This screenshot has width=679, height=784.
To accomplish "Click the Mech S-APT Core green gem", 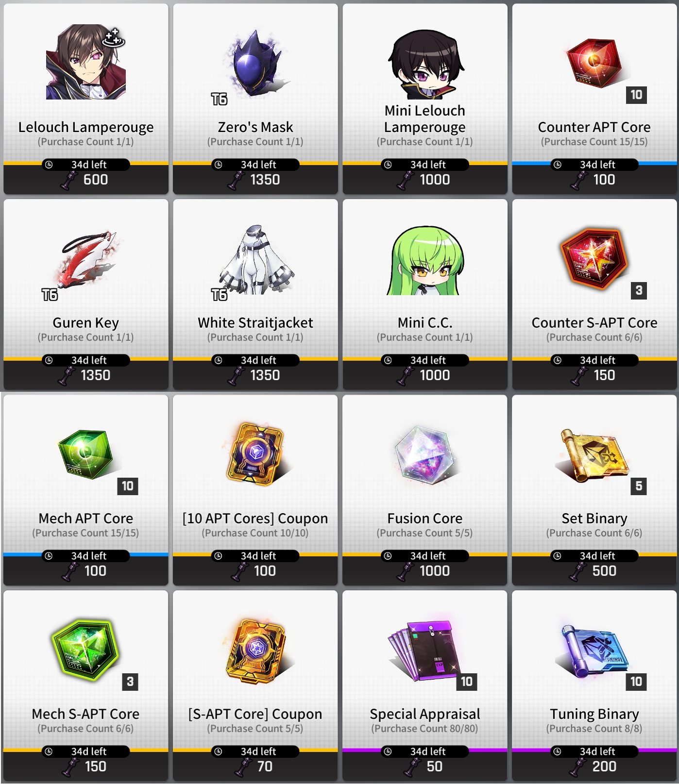I will (85, 650).
